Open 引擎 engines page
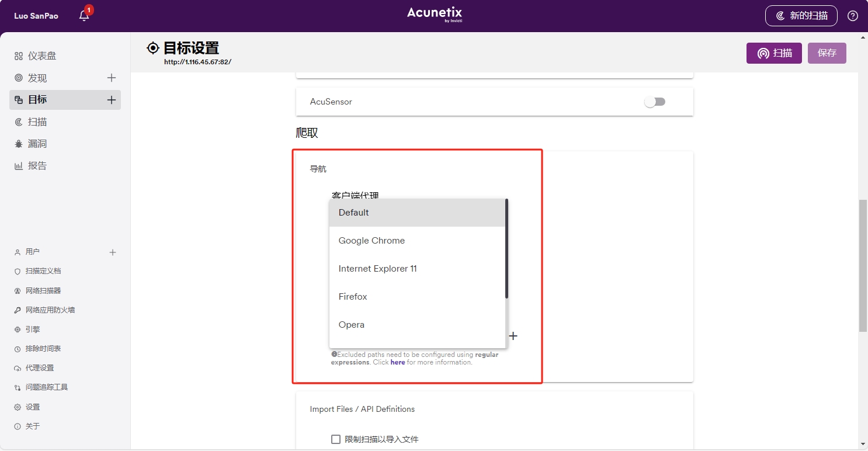Screen dimensions: 868x451 coord(33,329)
